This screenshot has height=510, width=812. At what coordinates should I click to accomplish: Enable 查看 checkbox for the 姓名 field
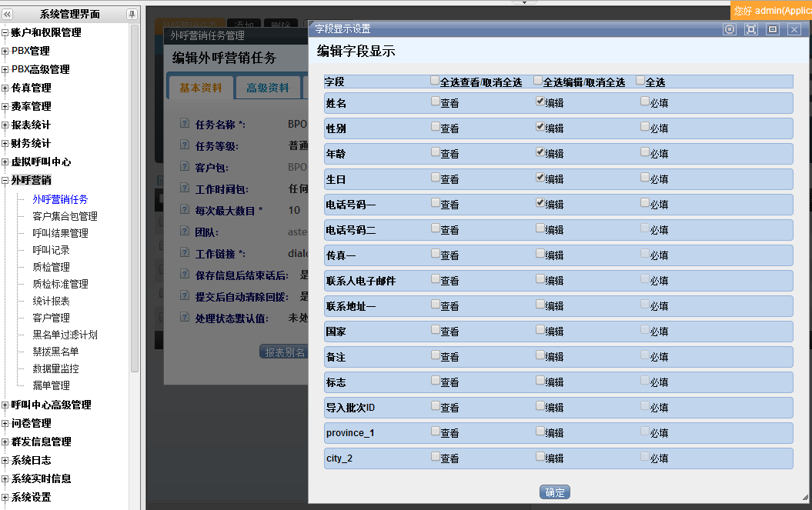[436, 102]
